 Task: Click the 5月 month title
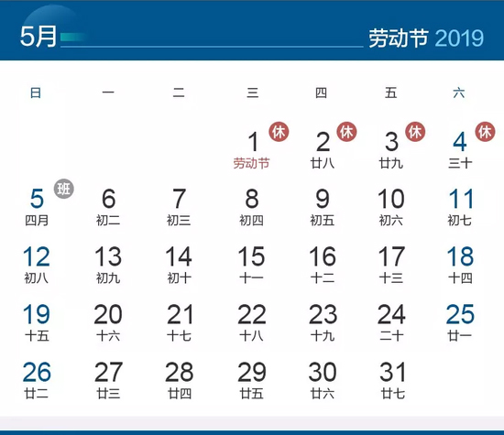(38, 37)
